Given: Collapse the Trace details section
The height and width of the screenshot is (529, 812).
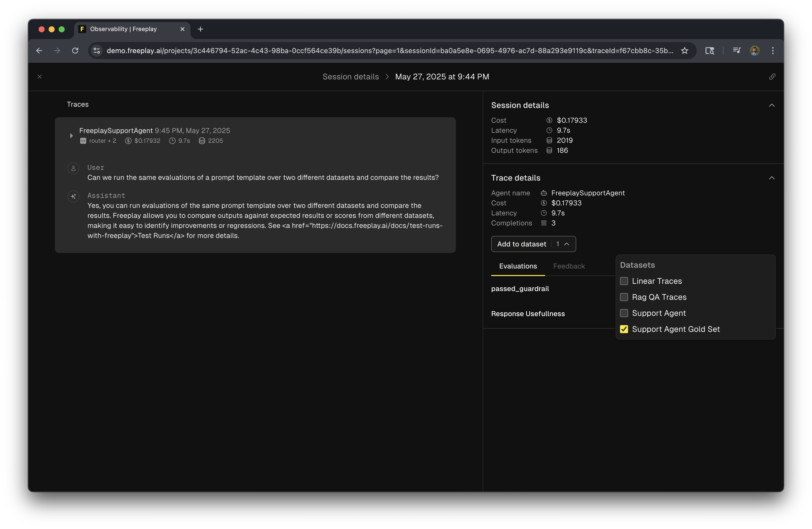Looking at the screenshot, I should pyautogui.click(x=772, y=178).
